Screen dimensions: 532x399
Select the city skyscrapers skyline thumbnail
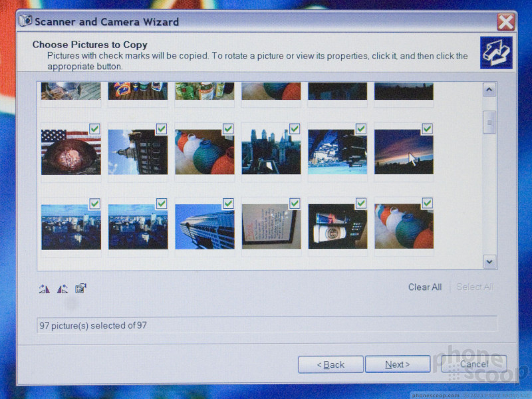coord(271,152)
